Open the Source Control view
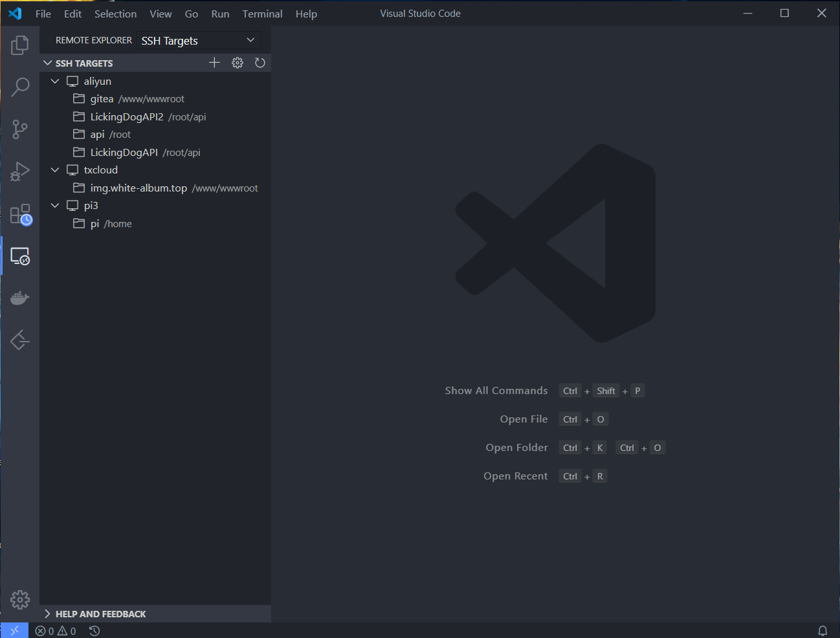Screen dimensions: 840x638 pos(20,129)
